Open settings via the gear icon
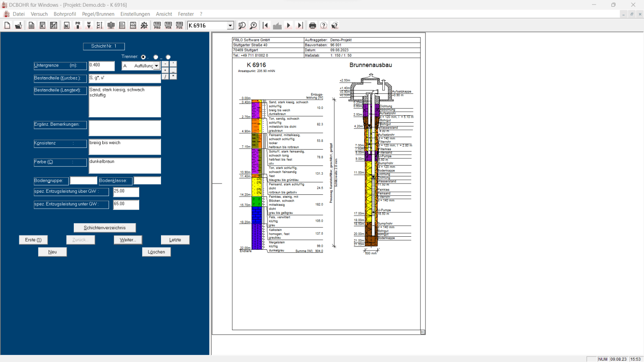Viewport: 644px width, 362px height. (x=144, y=26)
